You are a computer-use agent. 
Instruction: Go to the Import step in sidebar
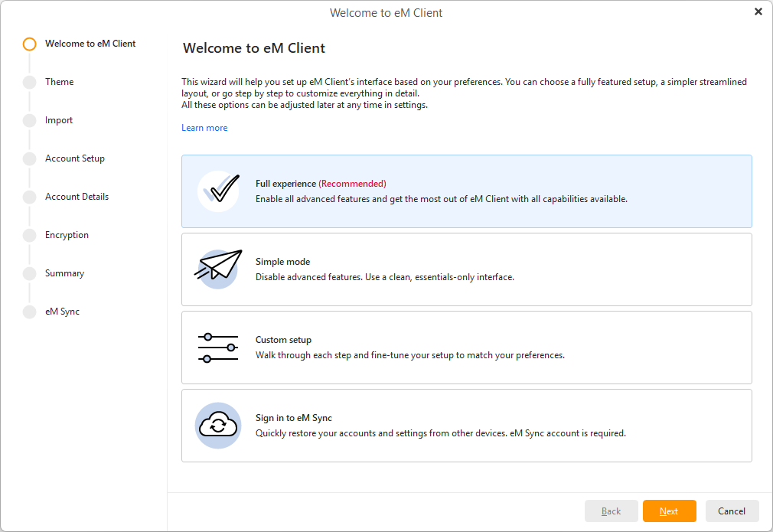[x=59, y=120]
